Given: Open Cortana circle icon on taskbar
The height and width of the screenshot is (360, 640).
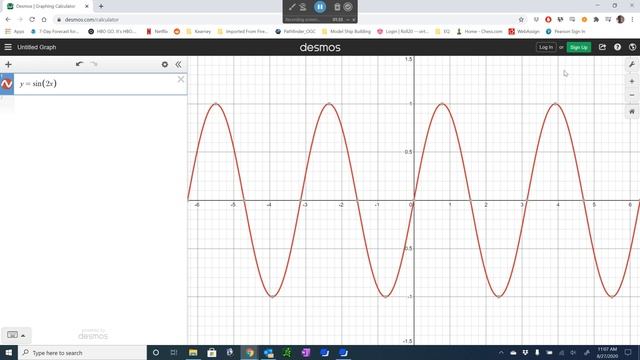Looking at the screenshot, I should 156,353.
